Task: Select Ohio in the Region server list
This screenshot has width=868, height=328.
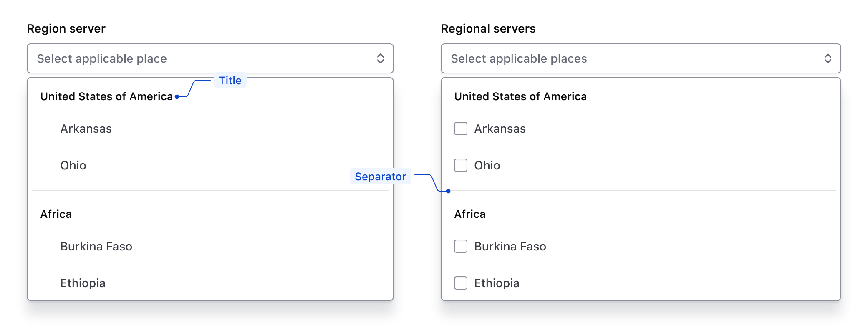Action: (73, 165)
